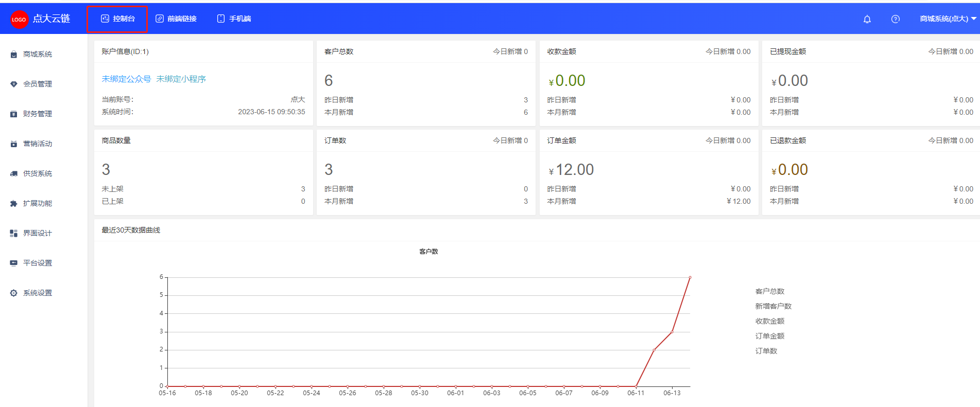
Task: Open 平台设置 in the sidebar
Action: [x=38, y=263]
